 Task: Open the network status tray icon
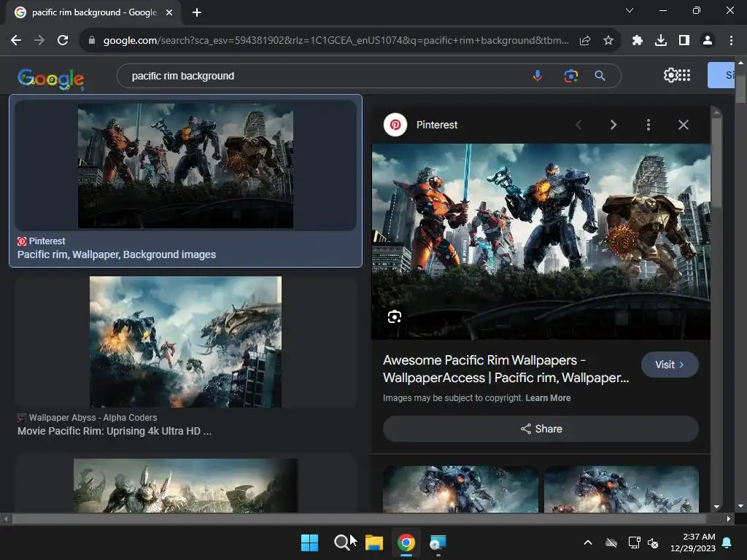(x=635, y=542)
